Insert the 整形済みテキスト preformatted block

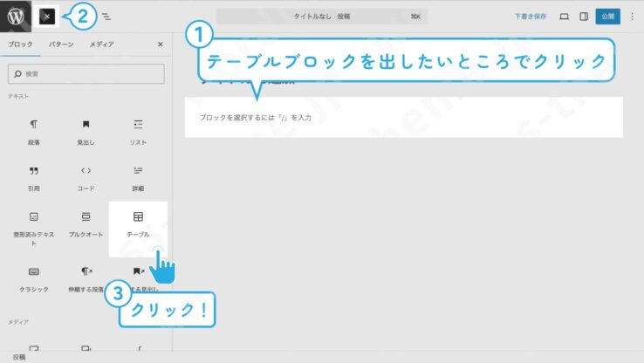(x=34, y=229)
